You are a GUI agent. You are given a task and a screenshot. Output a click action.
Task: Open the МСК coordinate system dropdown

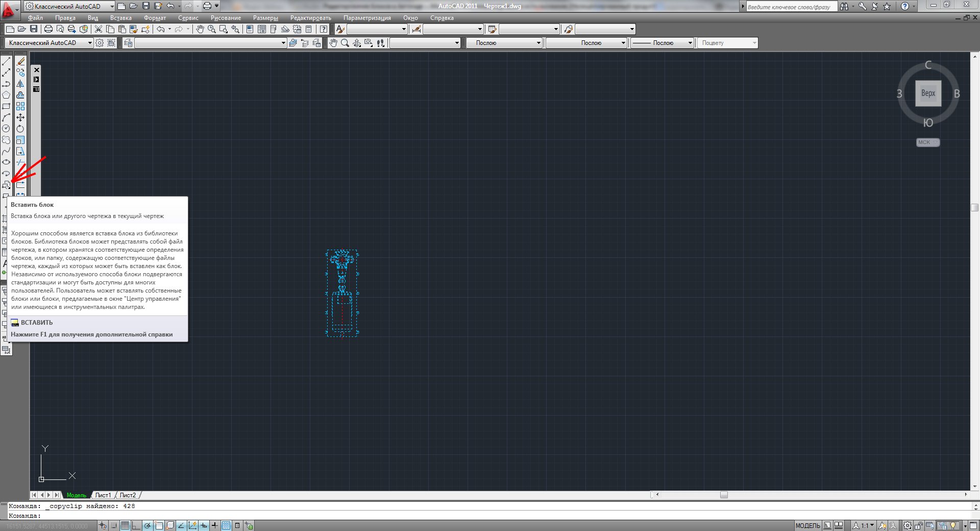click(x=927, y=142)
